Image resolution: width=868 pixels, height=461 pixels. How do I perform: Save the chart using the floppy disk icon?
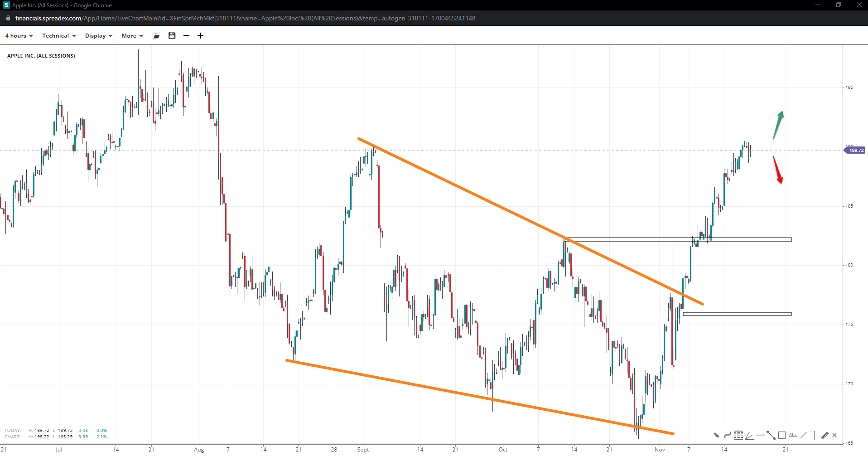coord(172,36)
